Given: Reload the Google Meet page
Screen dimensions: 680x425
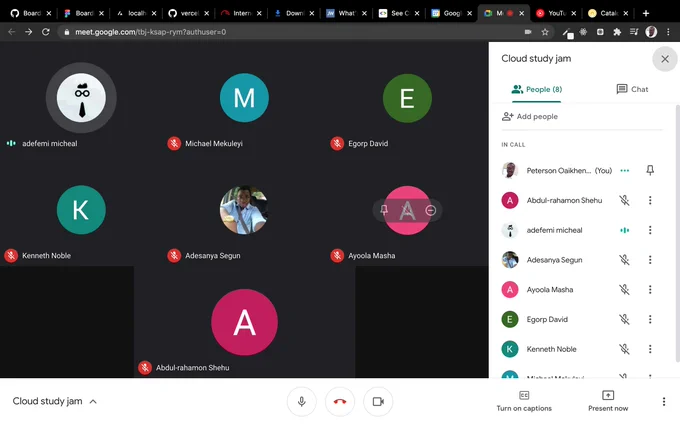Looking at the screenshot, I should pos(46,32).
